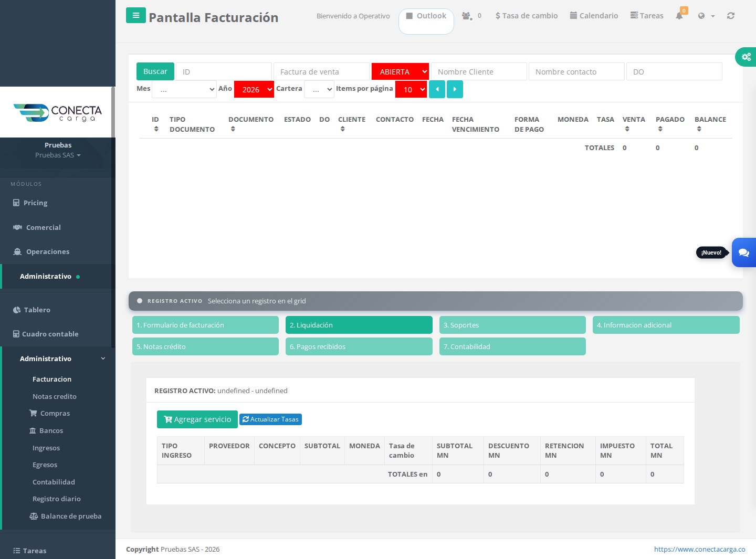
Task: Click the refresh icon in top bar
Action: [730, 16]
